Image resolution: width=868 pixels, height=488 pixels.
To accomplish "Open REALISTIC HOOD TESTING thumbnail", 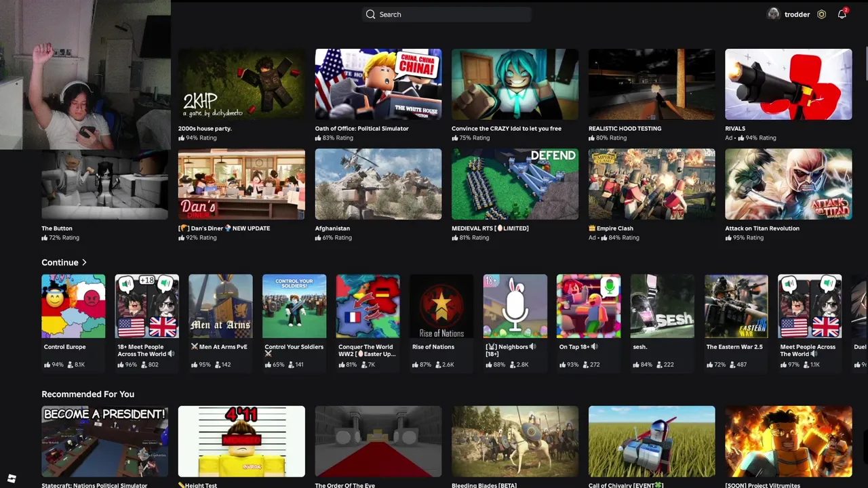I will (652, 84).
